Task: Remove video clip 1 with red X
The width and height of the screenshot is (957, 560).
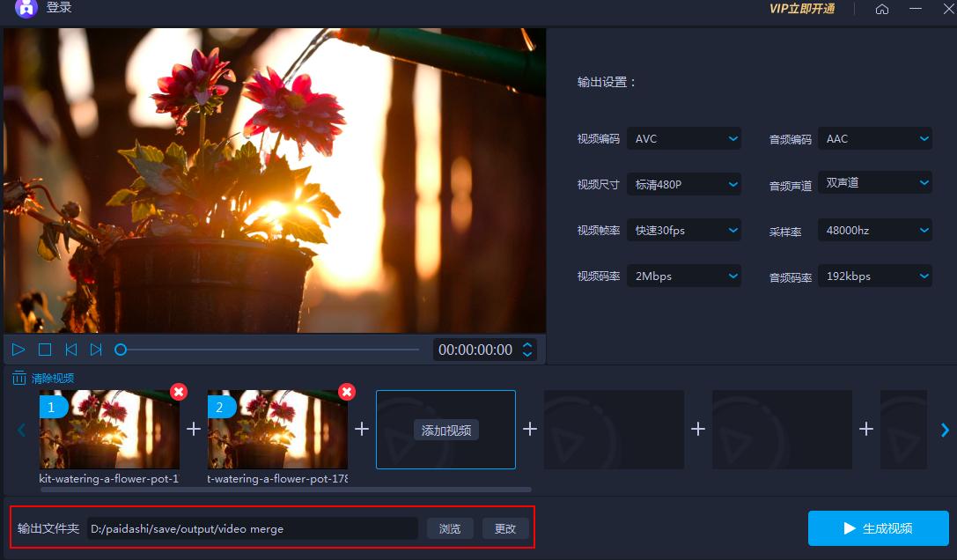Action: pyautogui.click(x=179, y=392)
